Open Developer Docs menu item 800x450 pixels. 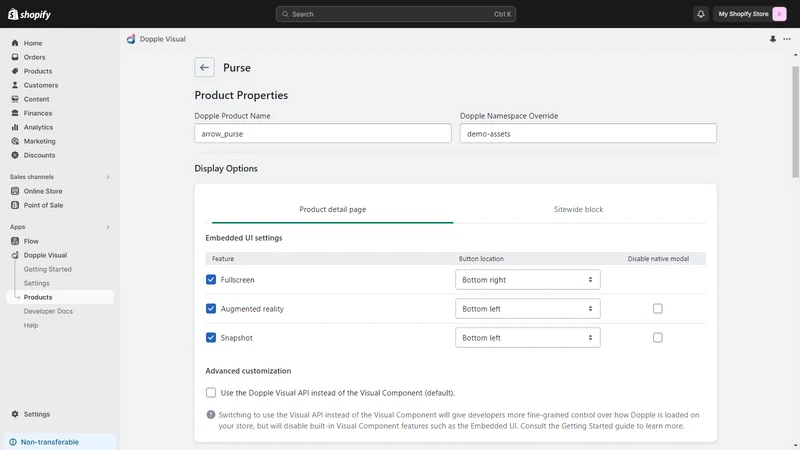[x=48, y=311]
